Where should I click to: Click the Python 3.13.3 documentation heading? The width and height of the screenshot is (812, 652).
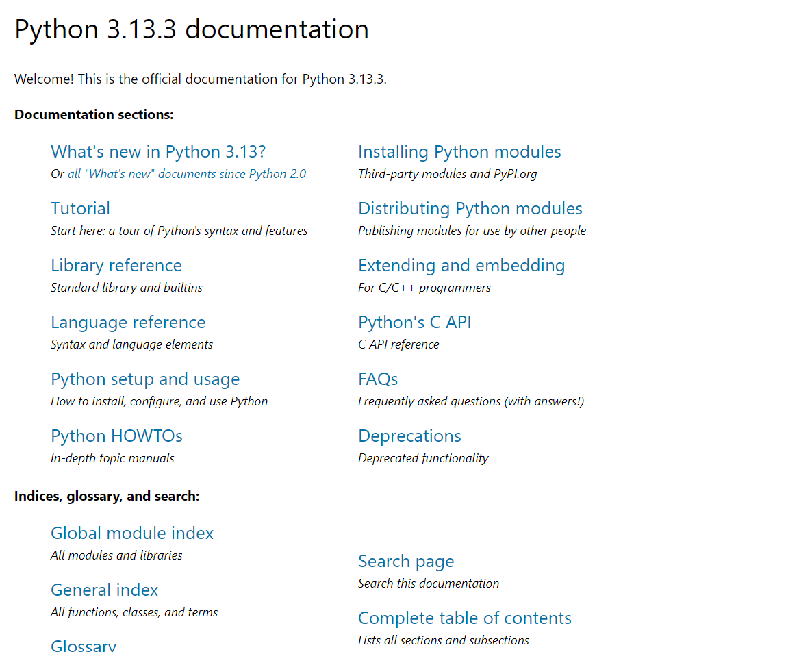pyautogui.click(x=192, y=29)
